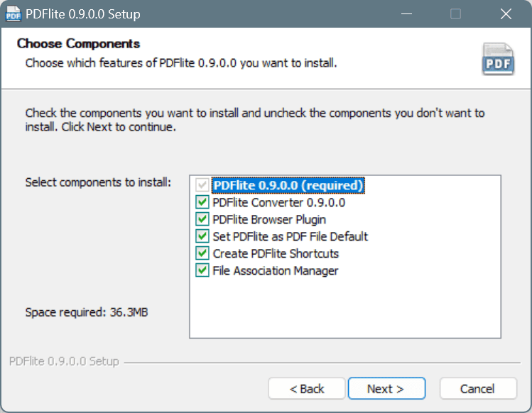Viewport: 532px width, 413px height.
Task: Click the 'PDFlite 0.9.0.0 Setup' title bar text
Action: point(83,14)
